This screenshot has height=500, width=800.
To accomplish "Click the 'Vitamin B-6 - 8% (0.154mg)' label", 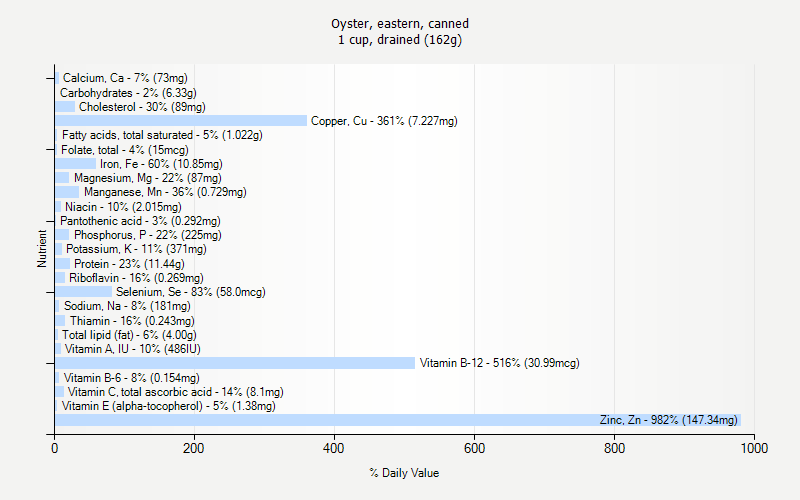I will (132, 378).
